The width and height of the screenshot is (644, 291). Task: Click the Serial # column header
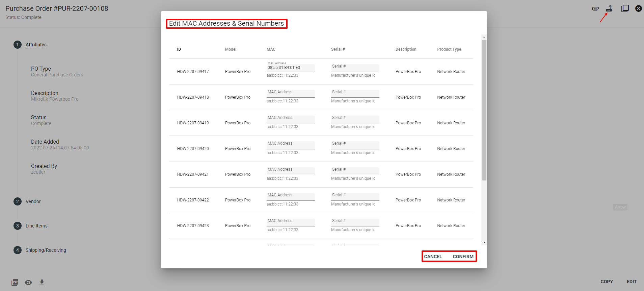(x=338, y=49)
